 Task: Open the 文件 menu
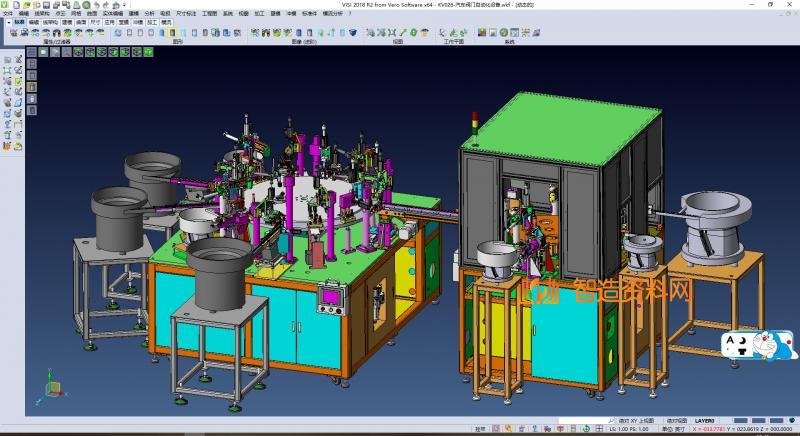coord(8,13)
